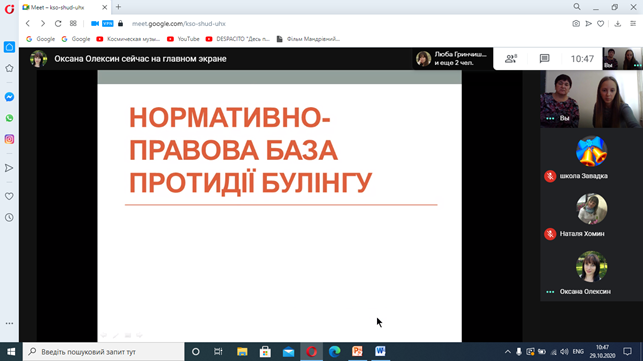
Task: Open a new browser tab
Action: [118, 7]
